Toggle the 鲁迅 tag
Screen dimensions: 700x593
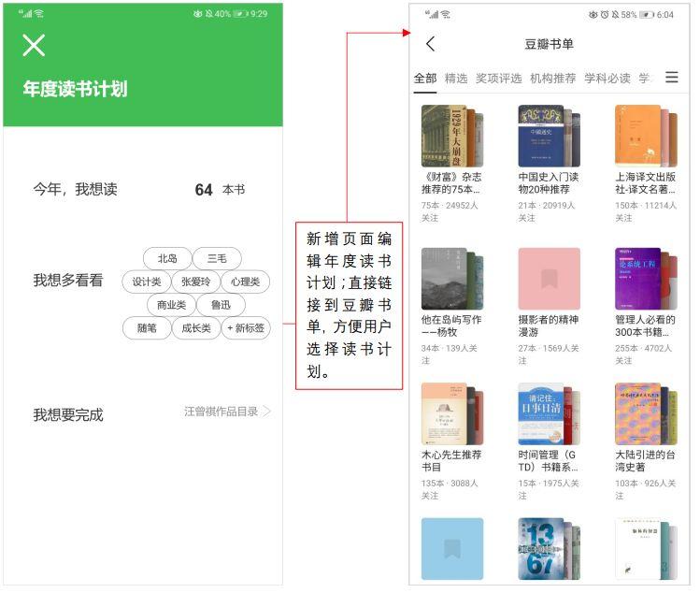tap(221, 305)
